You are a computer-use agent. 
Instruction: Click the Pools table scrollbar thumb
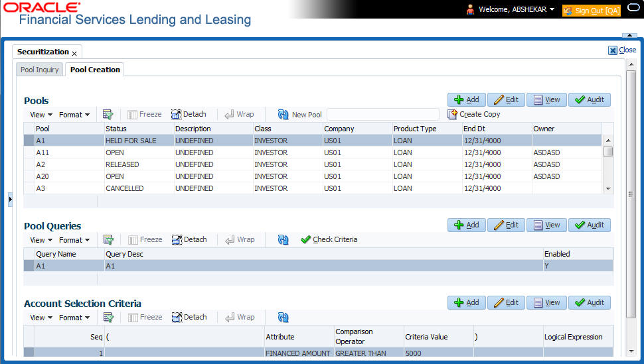coord(608,151)
